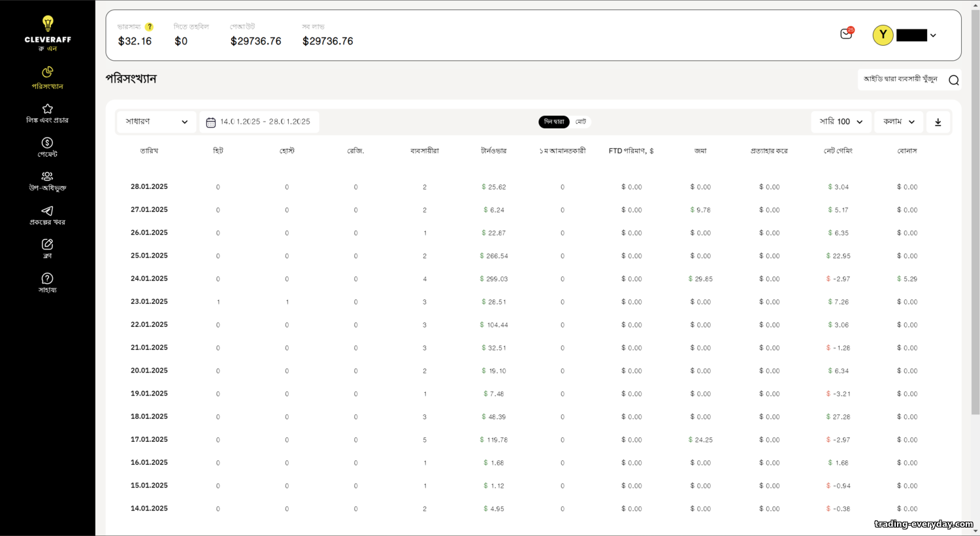Viewport: 980px width, 536px height.
Task: Click the net gaming value $ 27.28
Action: point(838,417)
